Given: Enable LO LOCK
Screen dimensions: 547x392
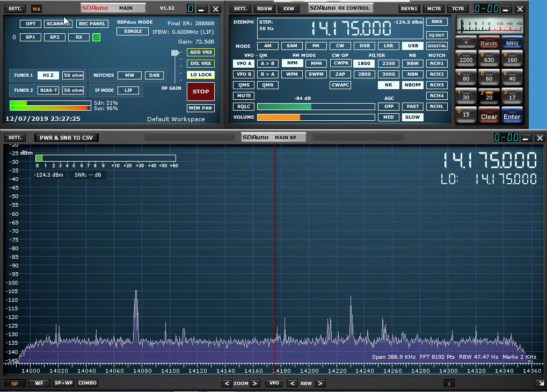Looking at the screenshot, I should pyautogui.click(x=201, y=75).
